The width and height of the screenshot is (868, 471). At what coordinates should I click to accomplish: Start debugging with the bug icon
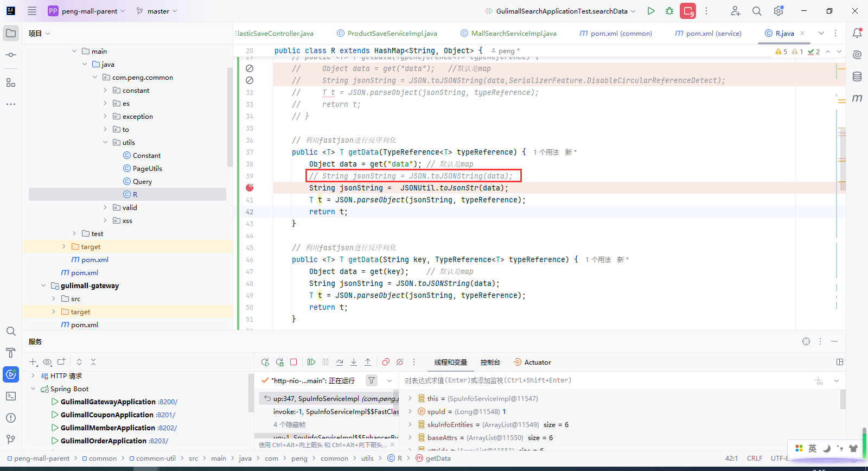click(x=669, y=11)
